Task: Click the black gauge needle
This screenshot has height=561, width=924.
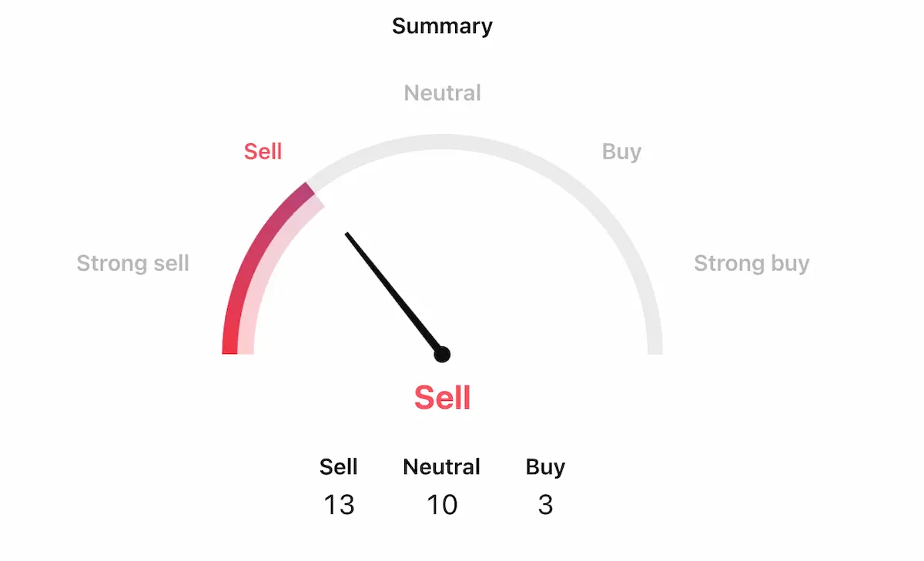Action: pos(393,292)
